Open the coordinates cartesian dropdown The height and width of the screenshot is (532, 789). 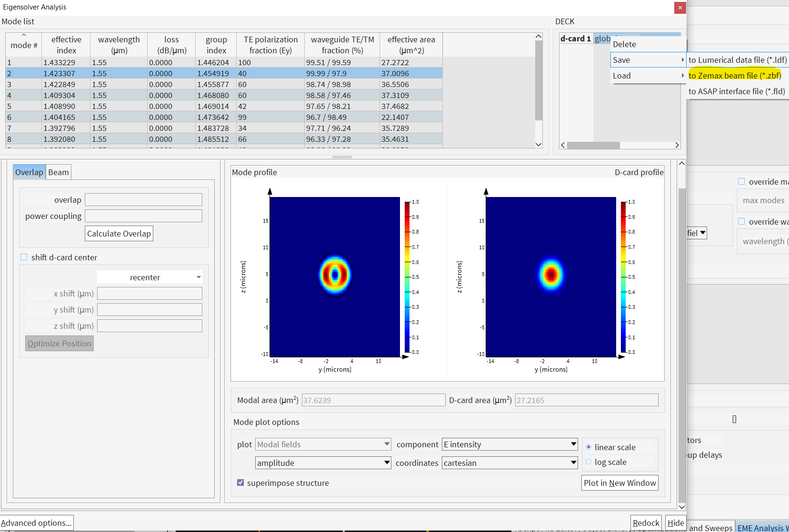[x=509, y=463]
